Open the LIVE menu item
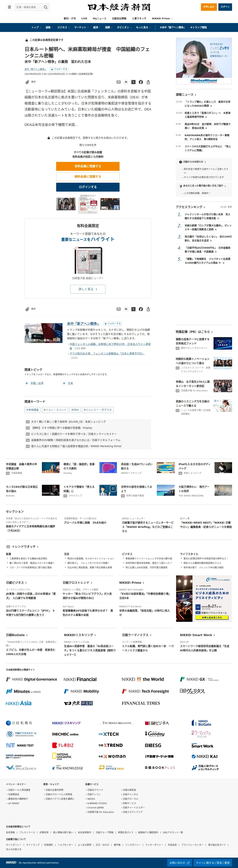 point(84,19)
